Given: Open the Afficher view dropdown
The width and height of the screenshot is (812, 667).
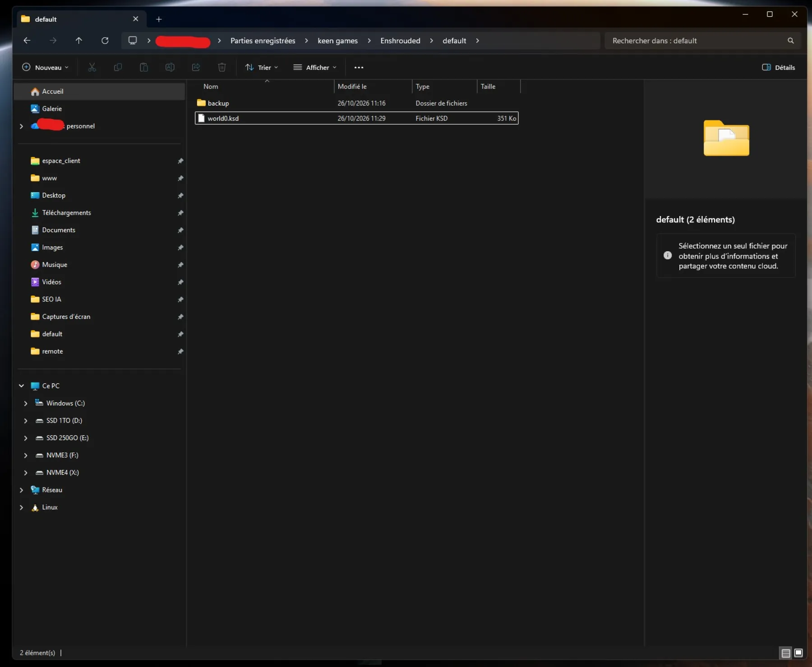Looking at the screenshot, I should 315,67.
